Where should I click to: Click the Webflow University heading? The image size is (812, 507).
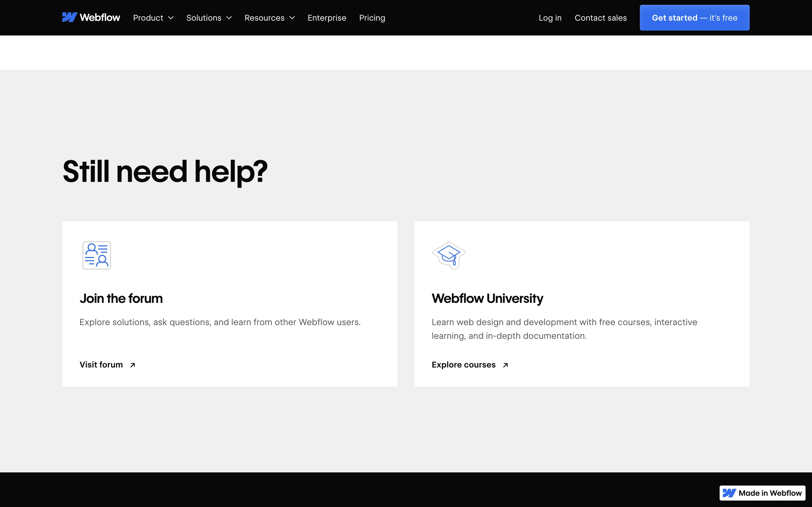tap(487, 298)
